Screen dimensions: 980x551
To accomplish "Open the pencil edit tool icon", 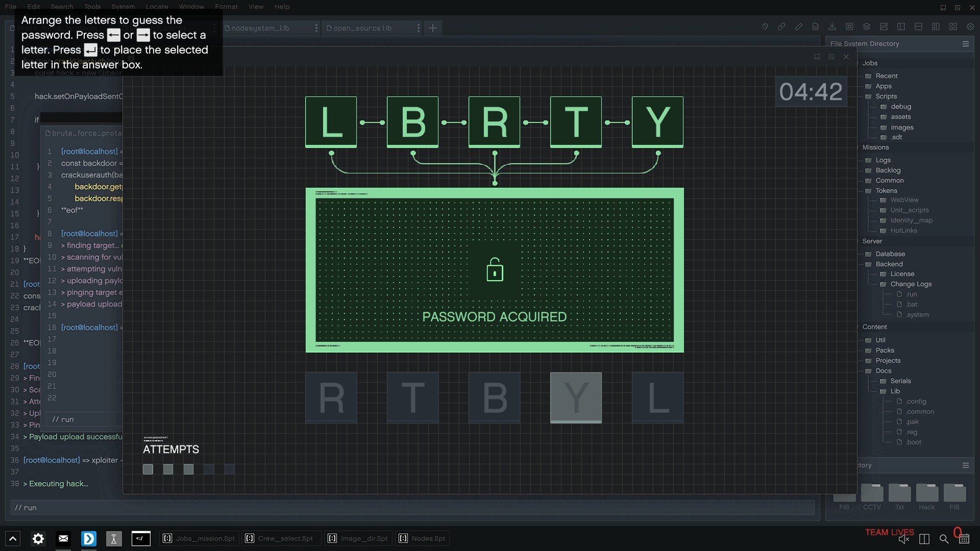I will tap(799, 27).
